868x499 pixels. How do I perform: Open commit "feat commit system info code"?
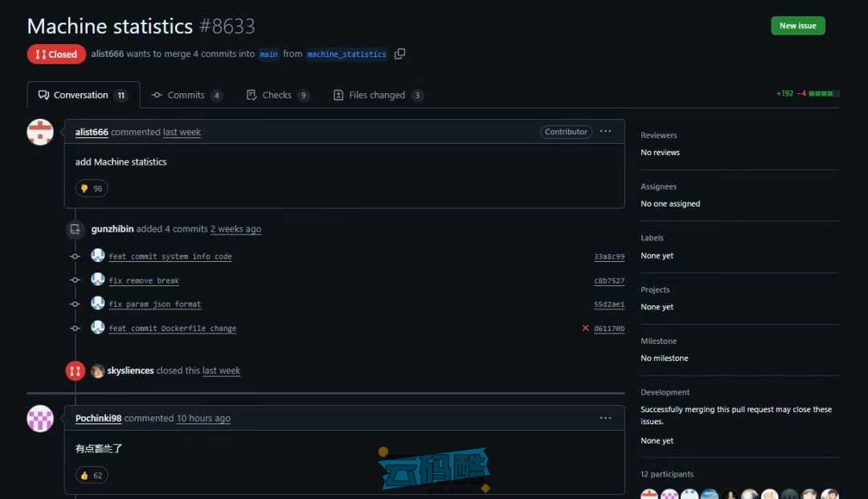pos(170,256)
